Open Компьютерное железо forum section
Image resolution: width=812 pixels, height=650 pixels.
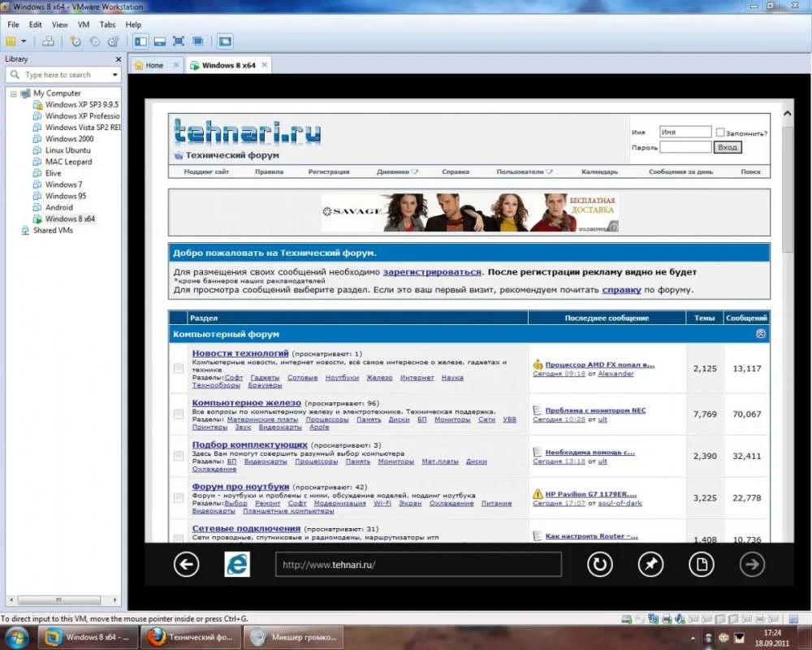[247, 403]
